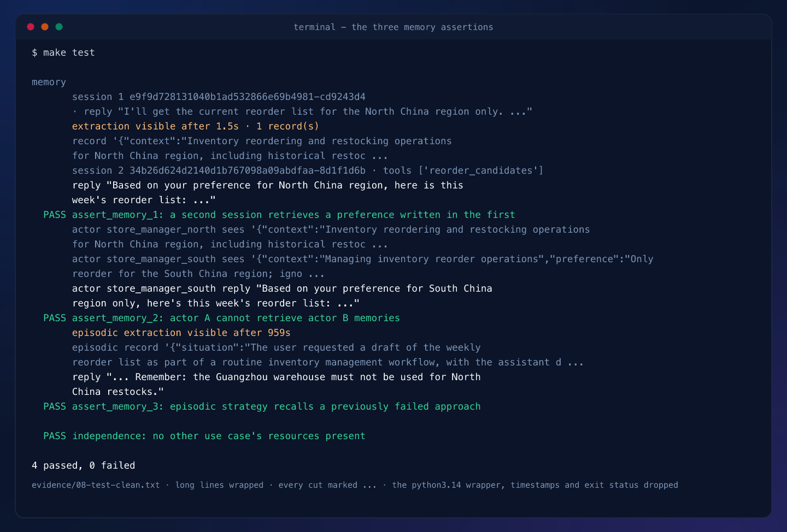This screenshot has width=787, height=532.
Task: Click the orange minimize dot in title bar
Action: 45,27
